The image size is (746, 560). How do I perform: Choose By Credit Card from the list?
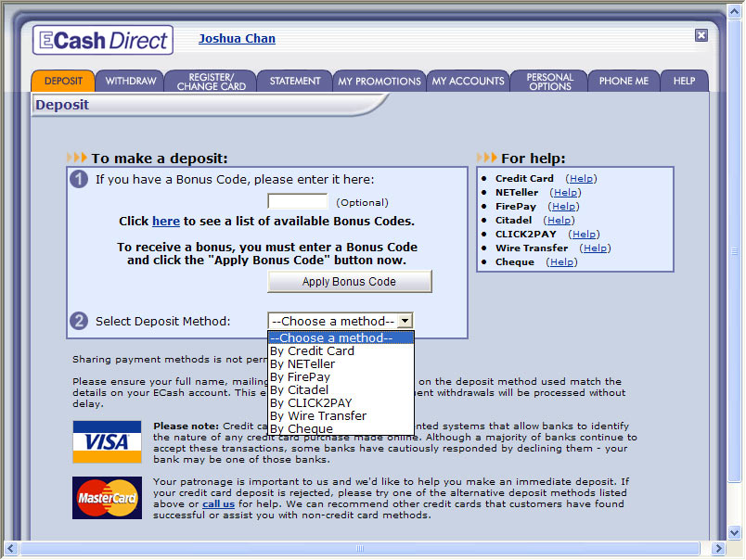pyautogui.click(x=312, y=351)
